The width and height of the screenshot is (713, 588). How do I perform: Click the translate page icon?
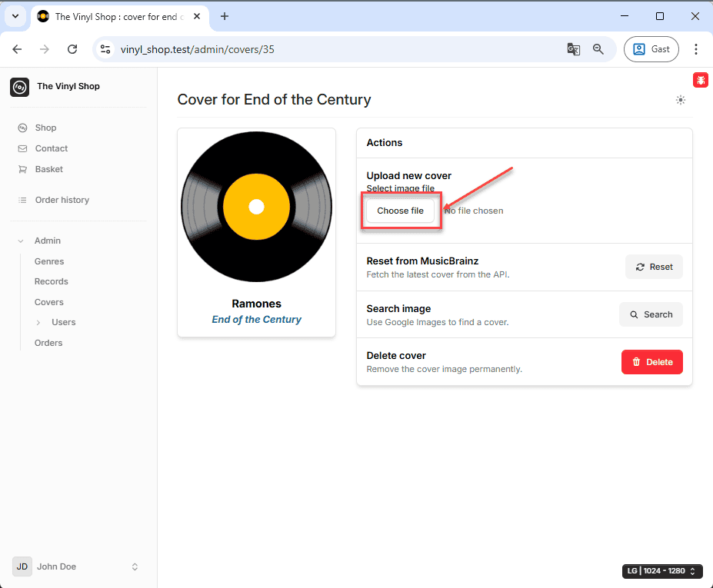click(574, 49)
